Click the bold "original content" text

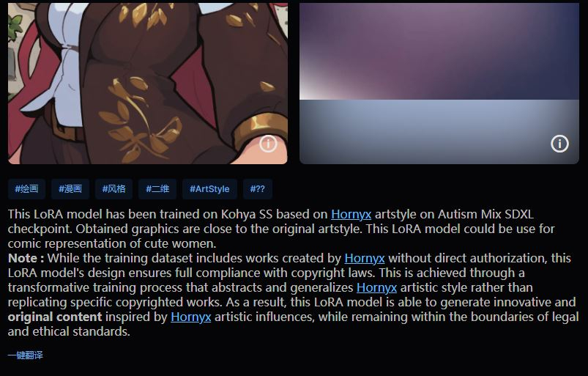point(55,317)
